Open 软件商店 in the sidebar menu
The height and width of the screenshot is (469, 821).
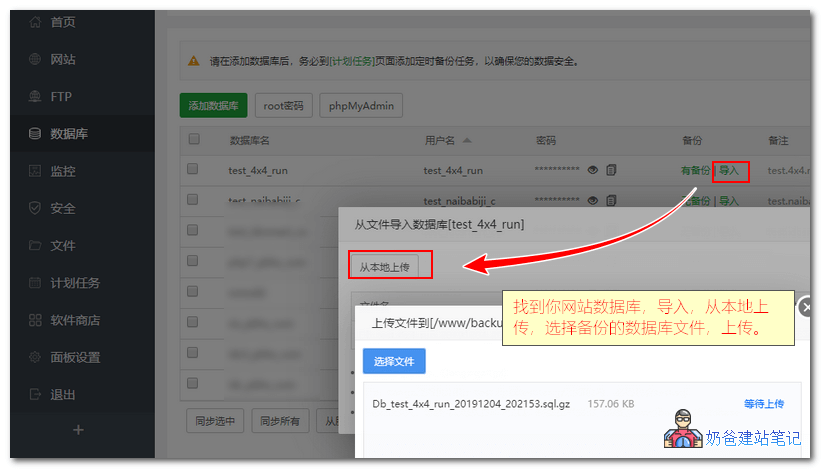tap(75, 320)
